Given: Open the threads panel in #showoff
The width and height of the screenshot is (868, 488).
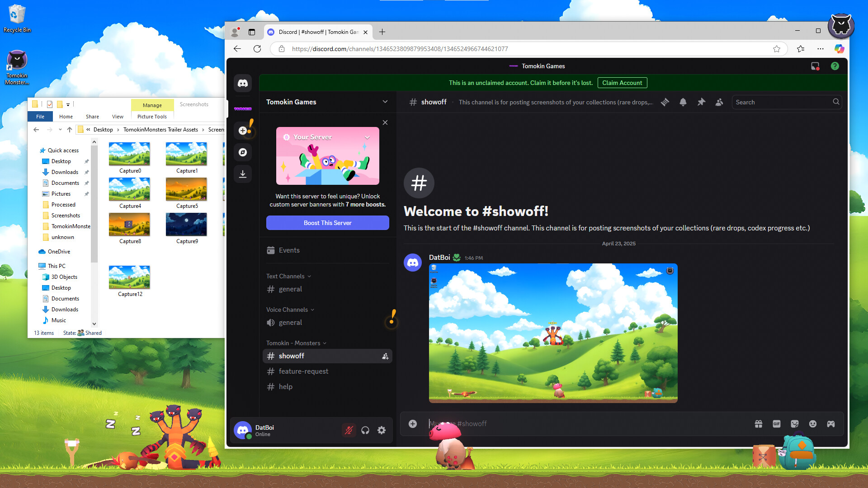Looking at the screenshot, I should click(665, 102).
